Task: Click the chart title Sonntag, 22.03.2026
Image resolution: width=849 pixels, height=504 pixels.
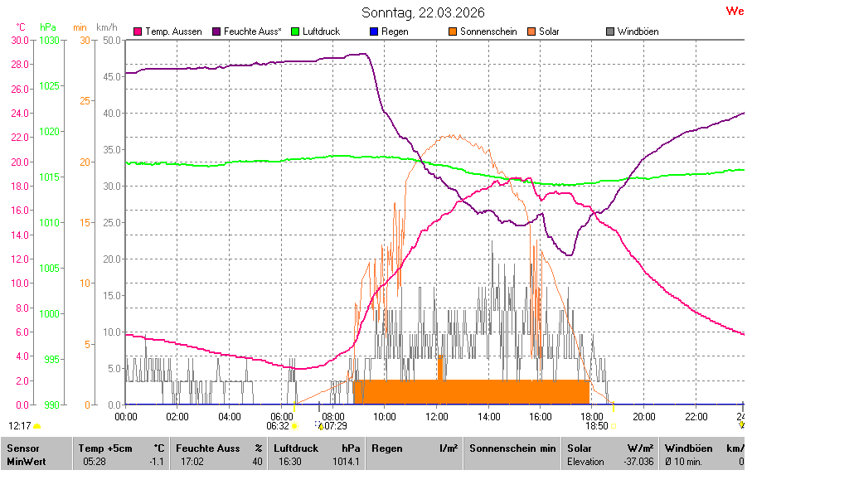Action: click(x=424, y=12)
